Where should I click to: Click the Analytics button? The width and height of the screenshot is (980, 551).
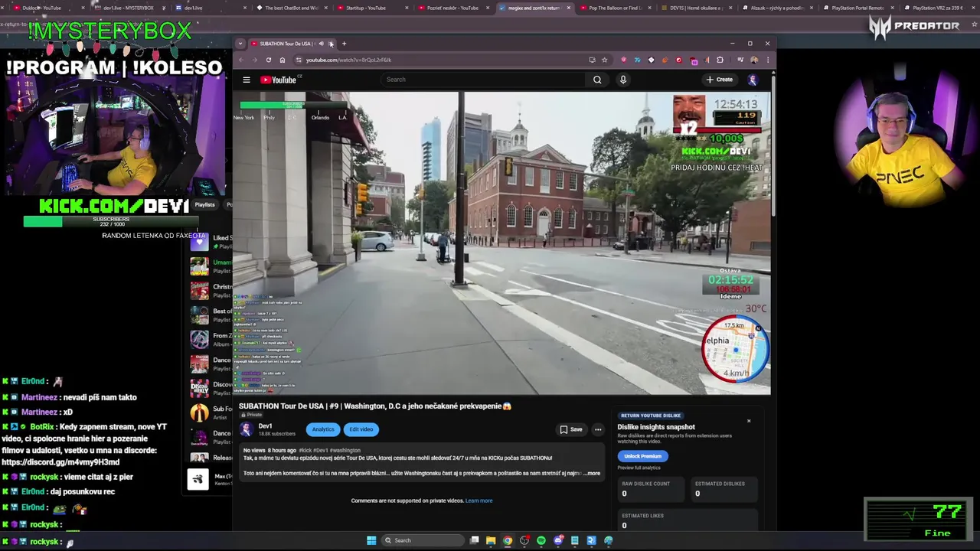click(323, 429)
